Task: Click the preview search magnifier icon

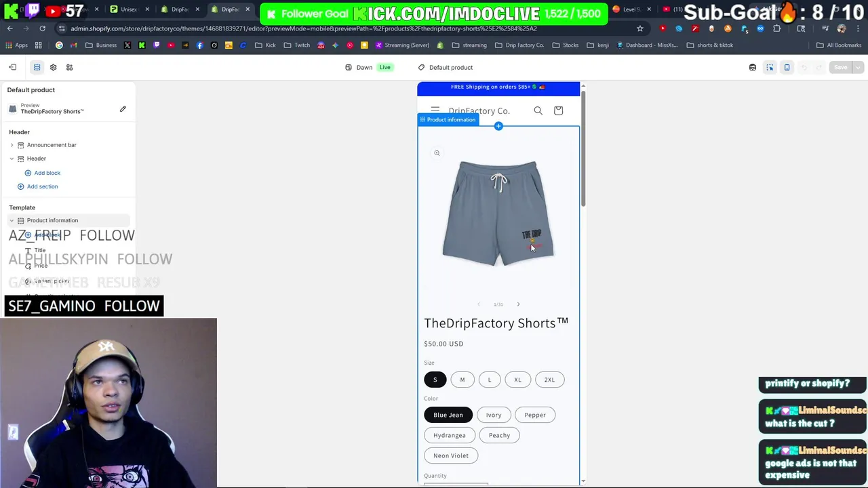Action: point(538,110)
